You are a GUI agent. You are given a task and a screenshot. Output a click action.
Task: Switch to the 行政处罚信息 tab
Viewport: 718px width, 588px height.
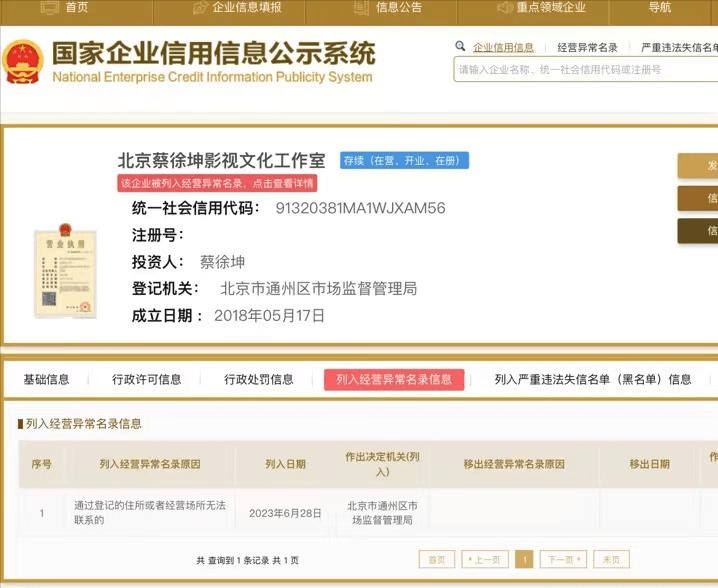pos(259,379)
